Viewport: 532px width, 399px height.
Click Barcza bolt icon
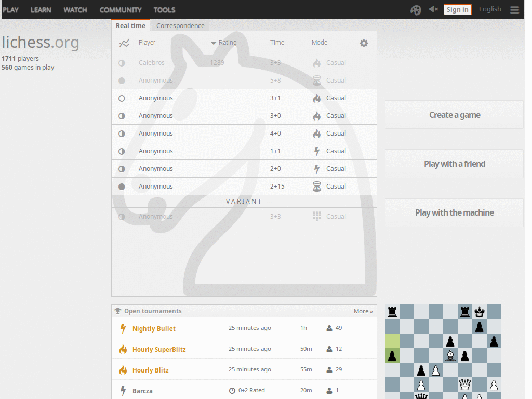click(x=123, y=391)
